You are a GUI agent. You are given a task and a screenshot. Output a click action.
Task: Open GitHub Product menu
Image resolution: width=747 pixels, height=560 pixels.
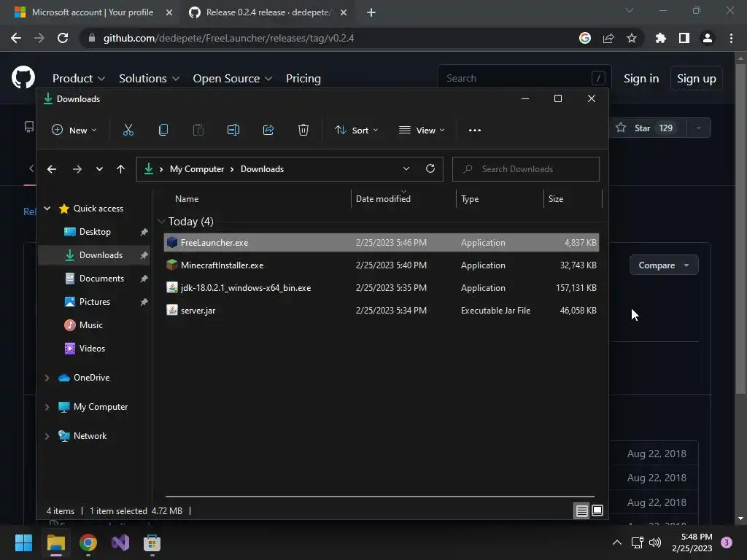point(79,78)
